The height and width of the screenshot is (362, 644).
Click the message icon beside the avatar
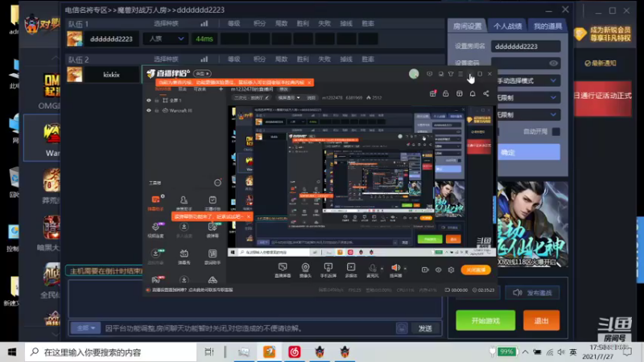pos(430,74)
